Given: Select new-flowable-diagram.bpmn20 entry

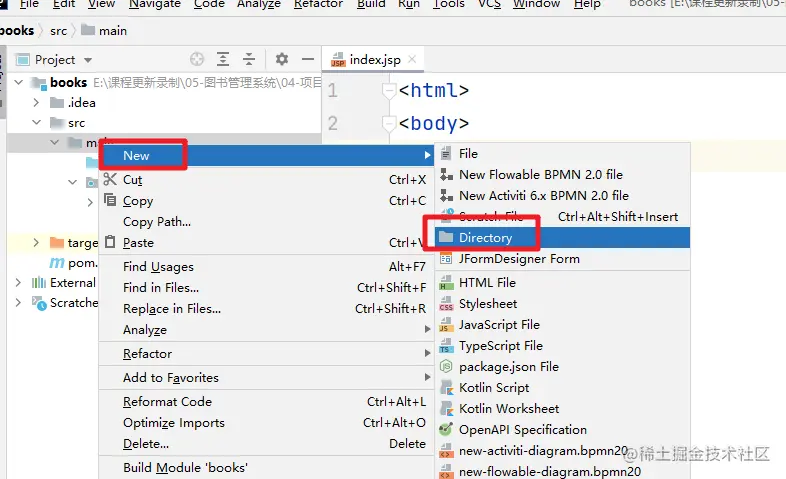Looking at the screenshot, I should [x=562, y=471].
